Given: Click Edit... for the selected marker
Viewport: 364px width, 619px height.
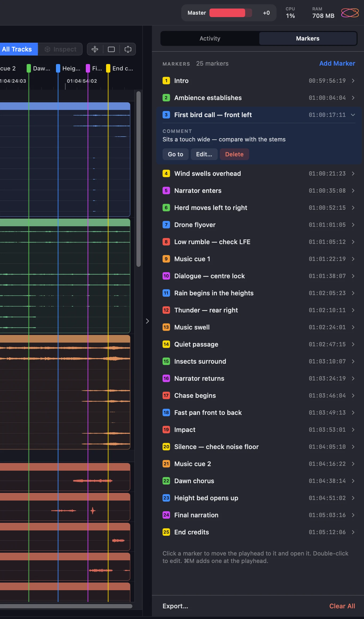Looking at the screenshot, I should click(x=204, y=154).
